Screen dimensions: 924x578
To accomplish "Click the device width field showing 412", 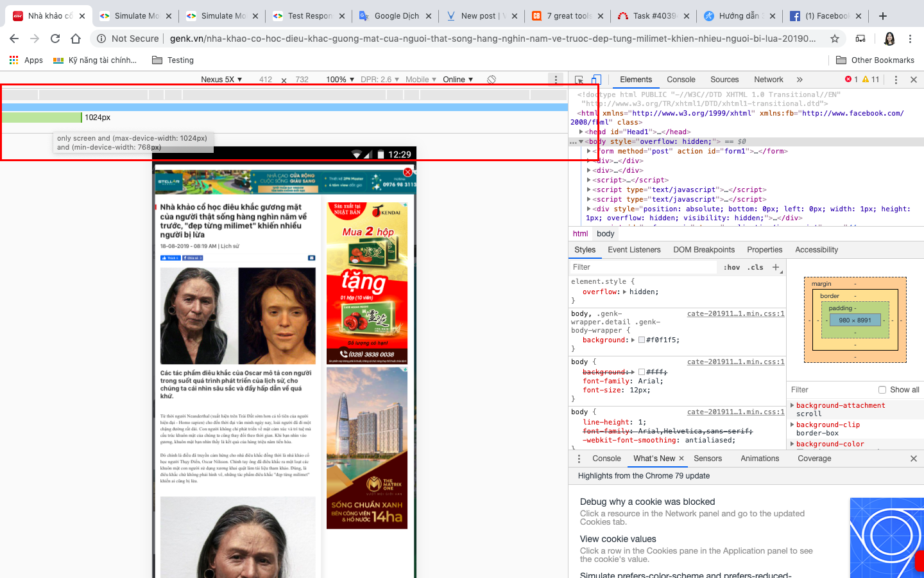I will tap(266, 80).
